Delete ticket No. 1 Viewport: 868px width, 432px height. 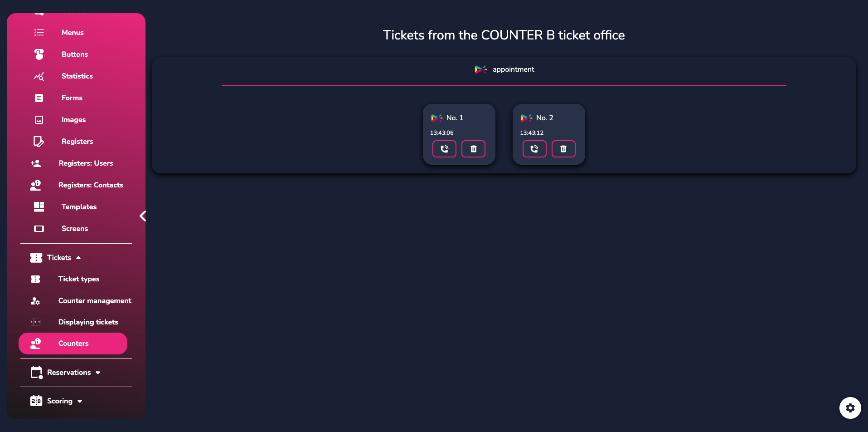(473, 149)
